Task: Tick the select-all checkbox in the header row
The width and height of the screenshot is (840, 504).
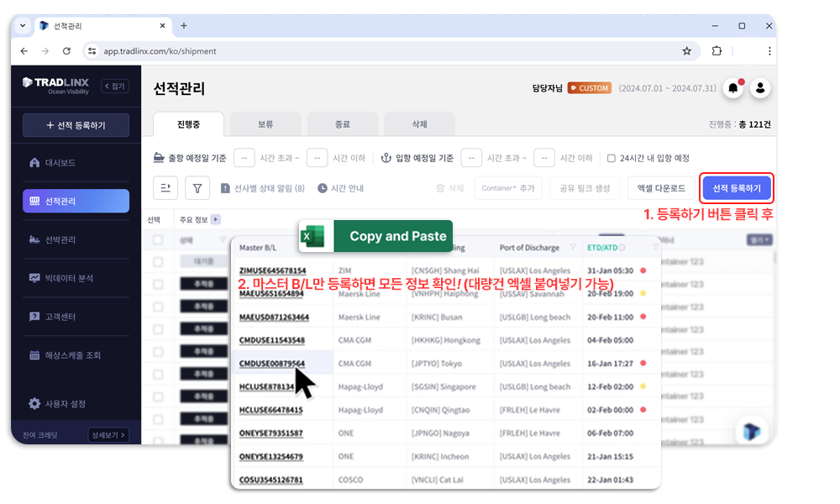Action: pyautogui.click(x=158, y=240)
